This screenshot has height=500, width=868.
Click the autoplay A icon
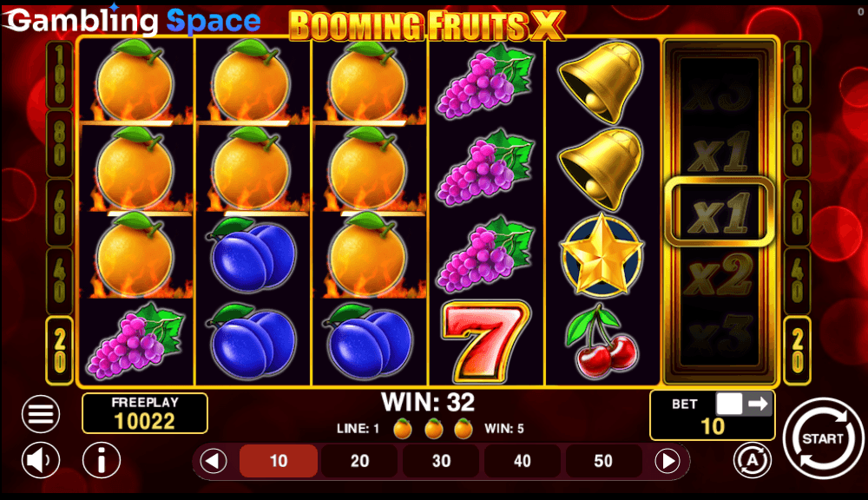(753, 459)
